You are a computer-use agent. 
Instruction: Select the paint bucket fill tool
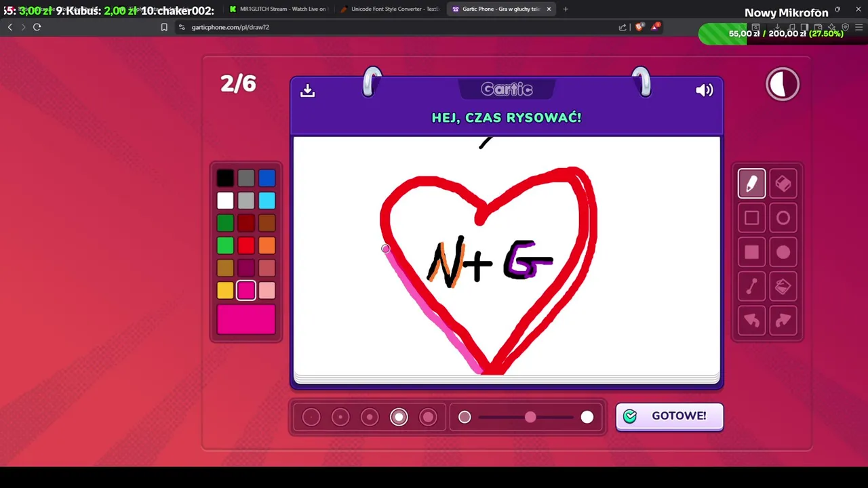click(783, 287)
